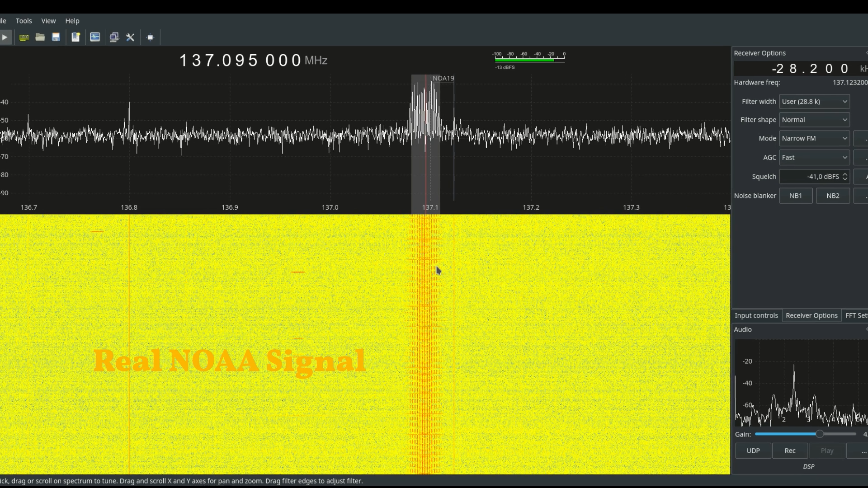Toggle the UDP audio streaming button
868x488 pixels.
(x=753, y=450)
